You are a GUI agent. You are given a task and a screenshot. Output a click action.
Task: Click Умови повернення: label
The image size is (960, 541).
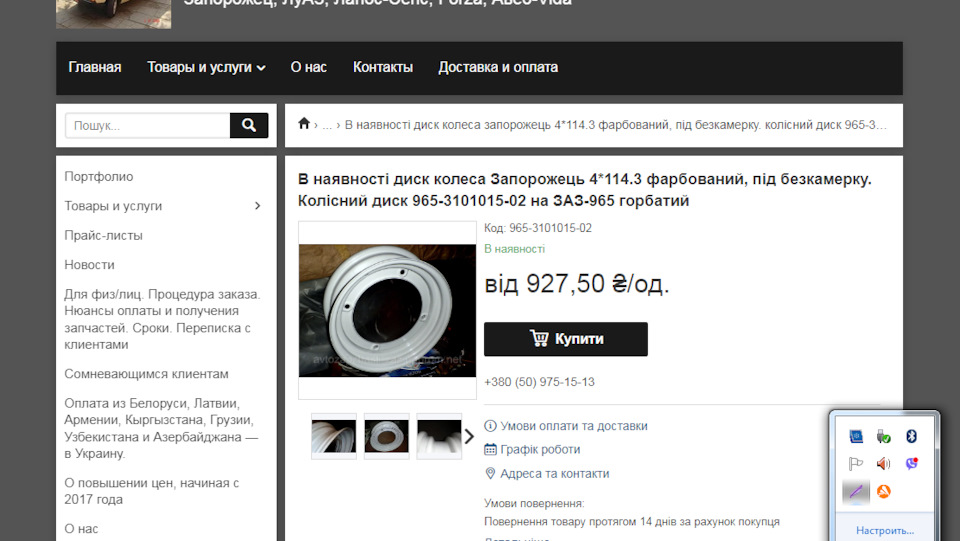(534, 503)
